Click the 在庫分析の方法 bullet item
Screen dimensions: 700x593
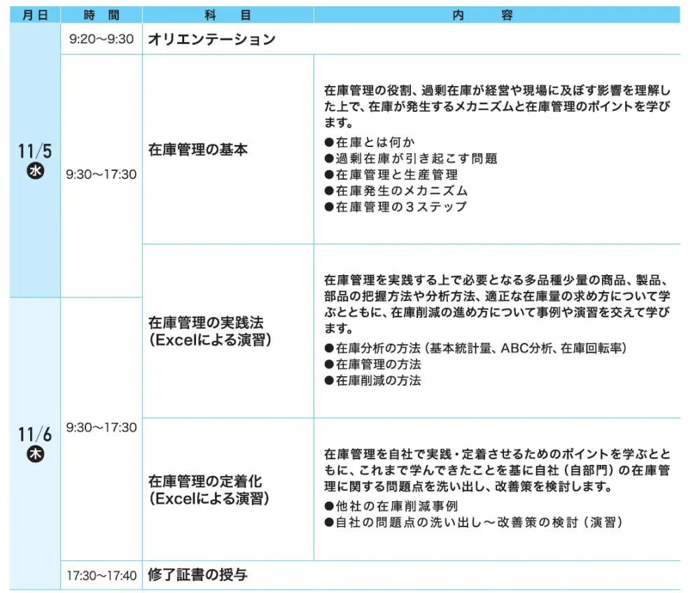click(x=475, y=348)
